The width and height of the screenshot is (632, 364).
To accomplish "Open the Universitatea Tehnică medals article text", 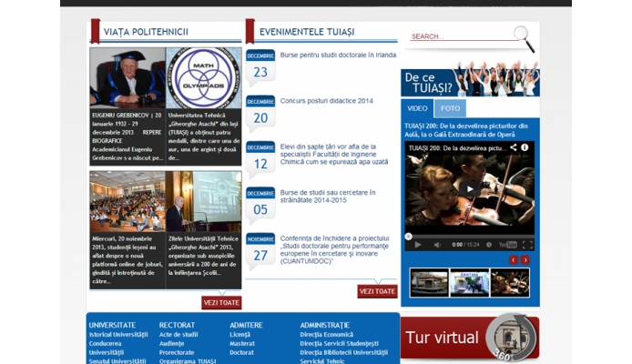I will click(204, 136).
